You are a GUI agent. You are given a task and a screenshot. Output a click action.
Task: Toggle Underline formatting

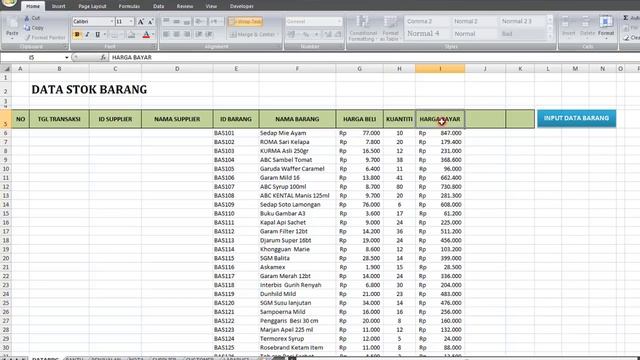point(97,35)
